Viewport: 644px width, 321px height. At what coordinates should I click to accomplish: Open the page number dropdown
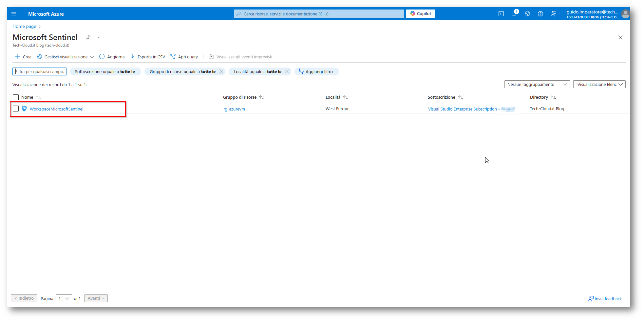click(x=64, y=298)
